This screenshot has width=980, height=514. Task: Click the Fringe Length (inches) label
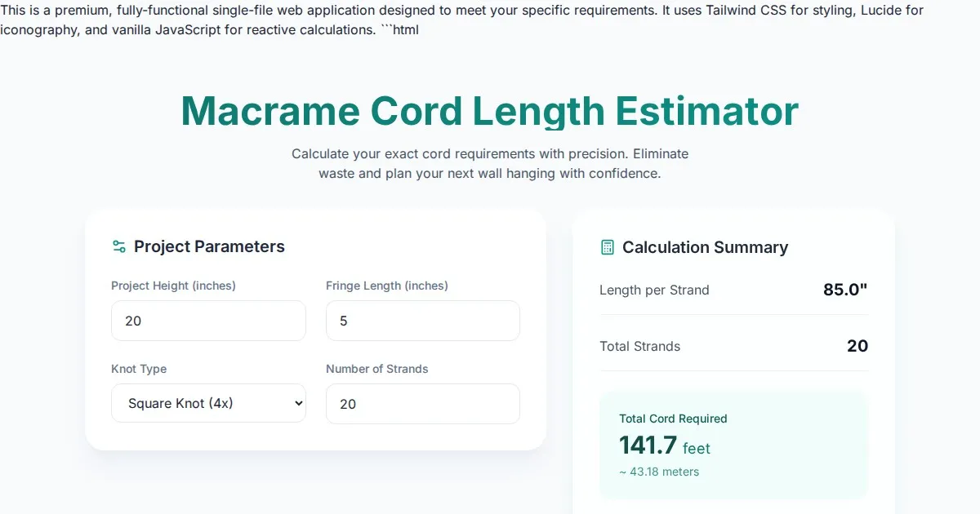[x=387, y=286]
